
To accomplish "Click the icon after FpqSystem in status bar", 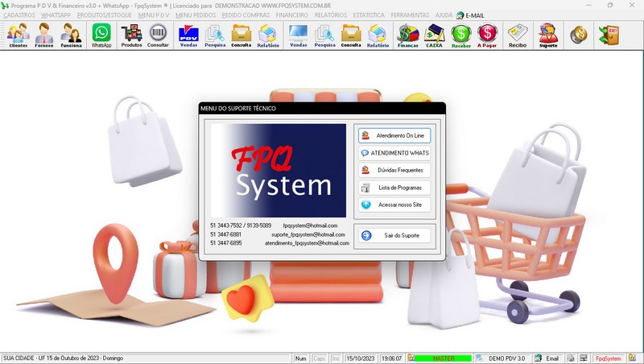I will click(632, 358).
